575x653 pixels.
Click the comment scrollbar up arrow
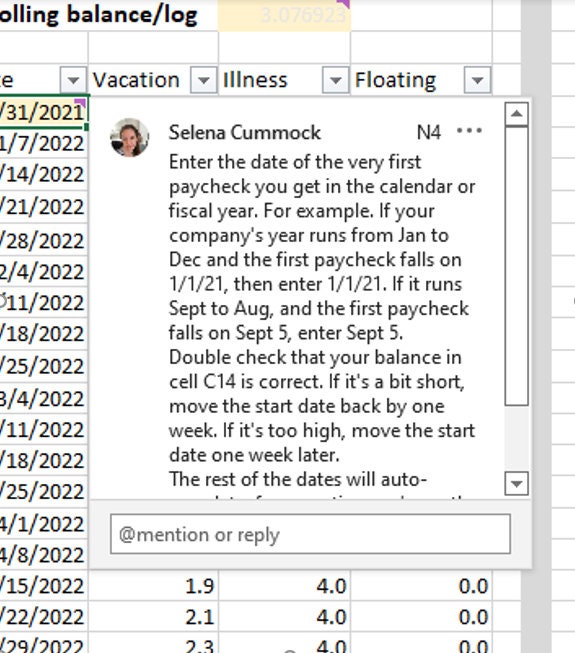click(516, 114)
